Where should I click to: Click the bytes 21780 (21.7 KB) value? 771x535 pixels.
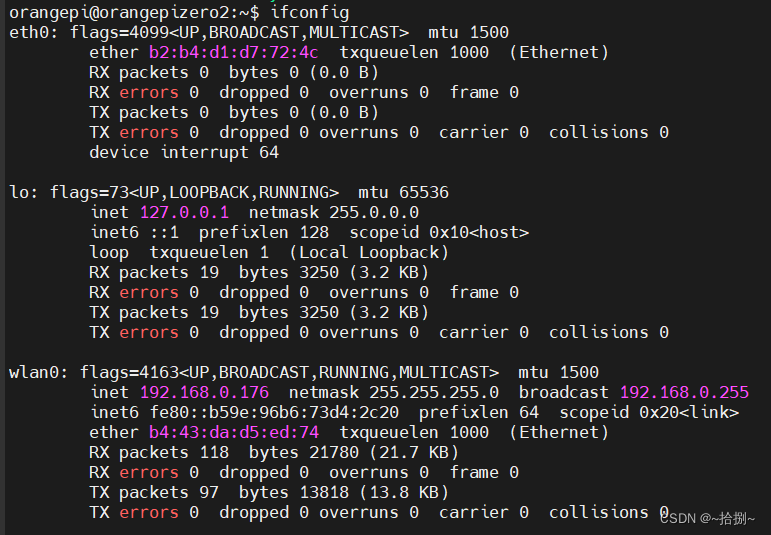click(x=354, y=452)
